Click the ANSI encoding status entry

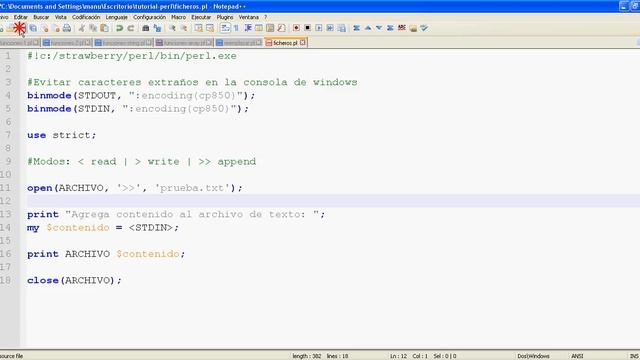[577, 356]
